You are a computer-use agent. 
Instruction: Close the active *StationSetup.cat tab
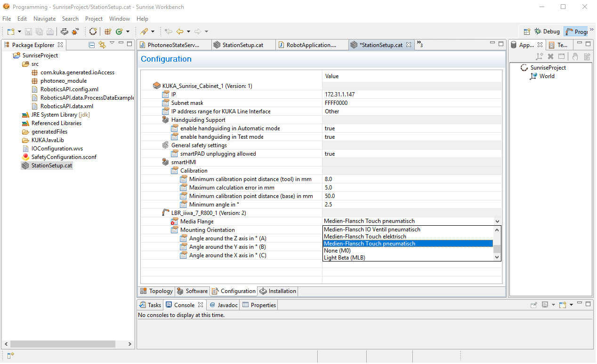coord(409,45)
